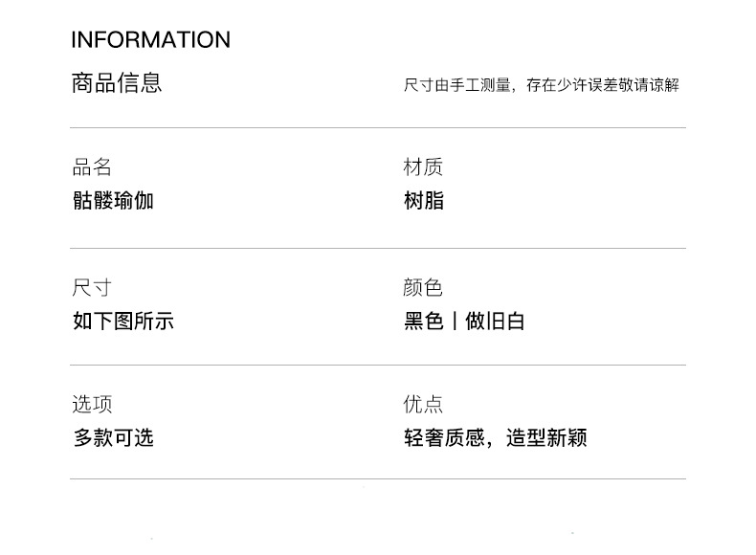756x555 pixels.
Task: Click the divider line below 多款可选
Action: 377,478
